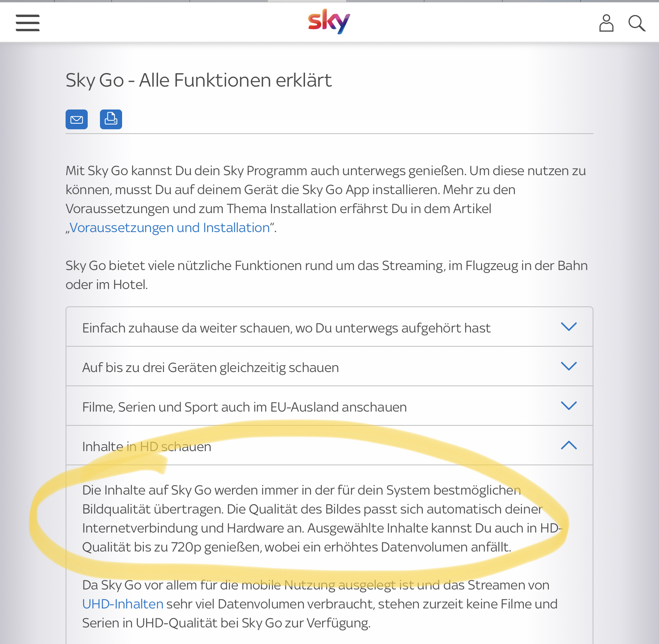Open the user account icon

606,23
